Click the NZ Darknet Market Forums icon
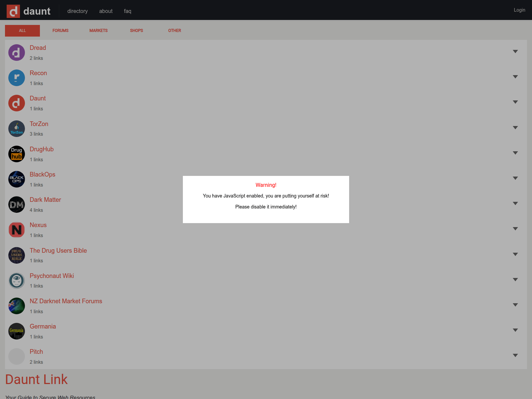Screen dimensions: 532x399 point(17,306)
